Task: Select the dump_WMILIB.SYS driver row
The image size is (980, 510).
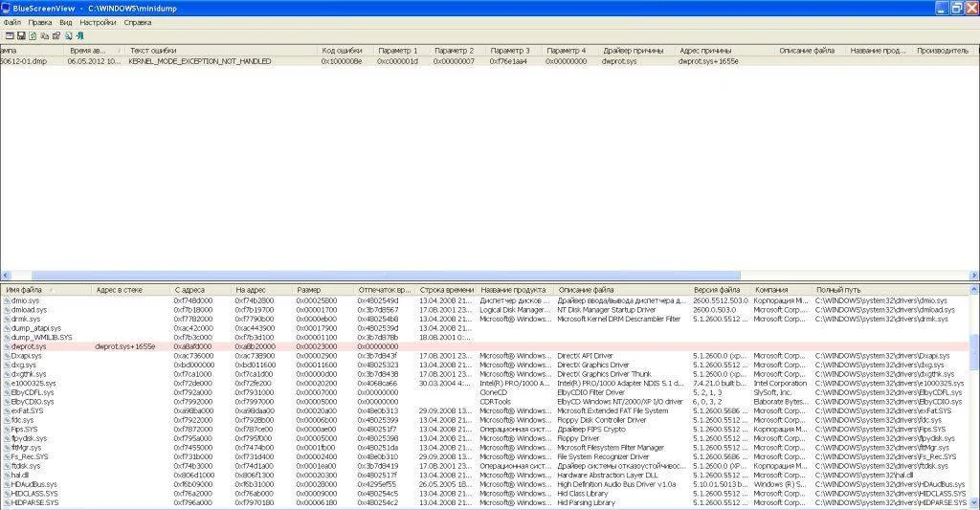Action: click(485, 337)
